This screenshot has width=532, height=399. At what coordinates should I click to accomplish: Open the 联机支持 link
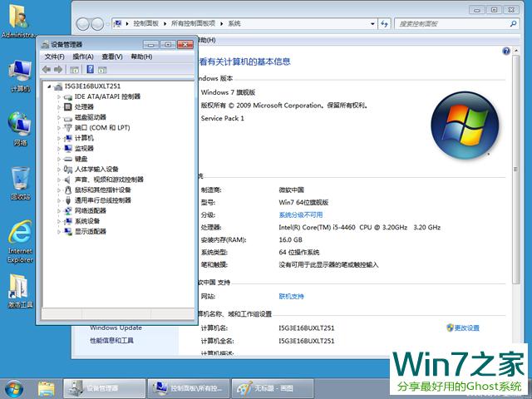(x=291, y=296)
